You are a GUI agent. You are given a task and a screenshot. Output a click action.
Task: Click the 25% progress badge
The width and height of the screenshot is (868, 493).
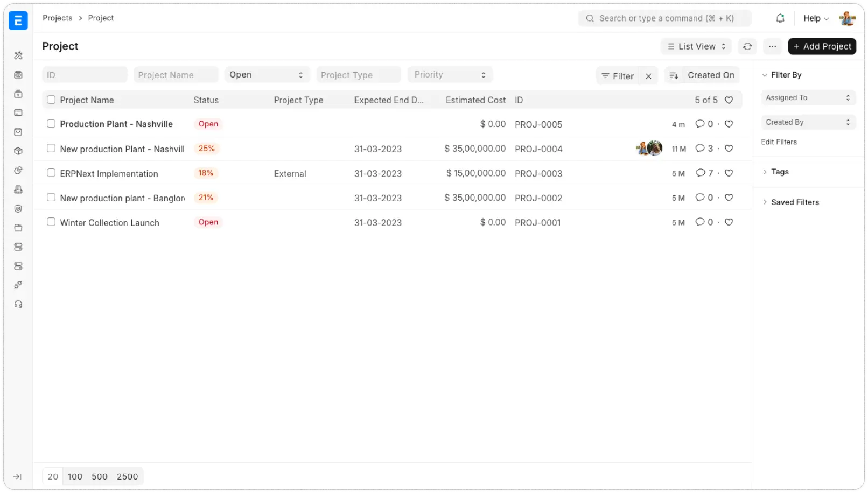tap(207, 148)
